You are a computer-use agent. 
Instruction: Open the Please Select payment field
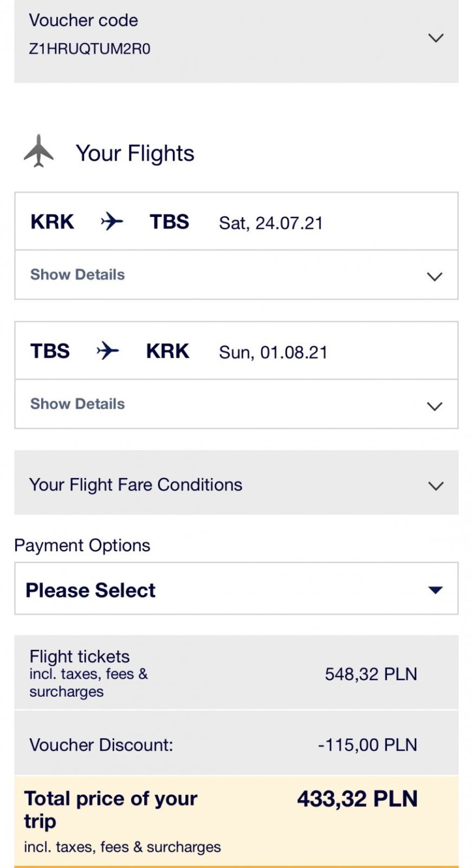click(90, 590)
